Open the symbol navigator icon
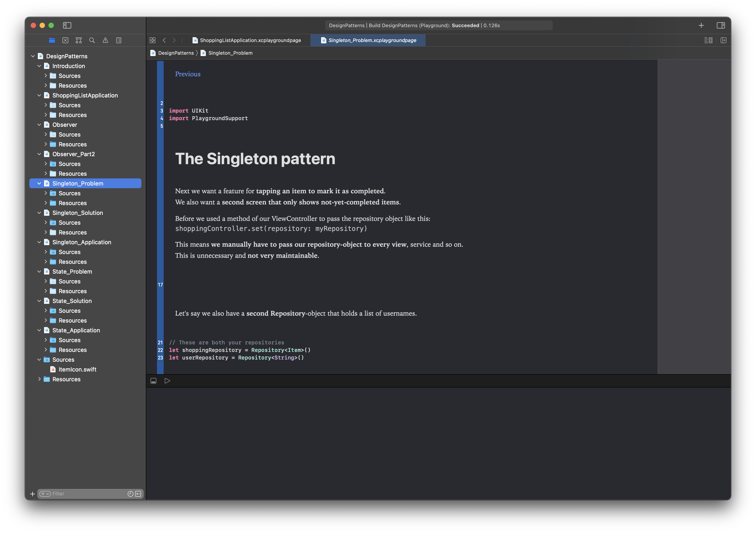 click(x=79, y=40)
